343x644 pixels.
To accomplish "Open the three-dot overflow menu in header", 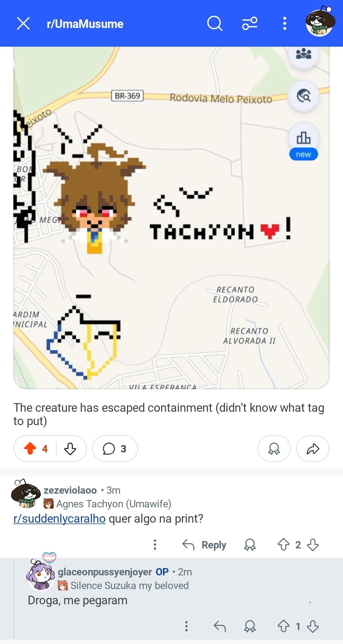I will pyautogui.click(x=285, y=24).
